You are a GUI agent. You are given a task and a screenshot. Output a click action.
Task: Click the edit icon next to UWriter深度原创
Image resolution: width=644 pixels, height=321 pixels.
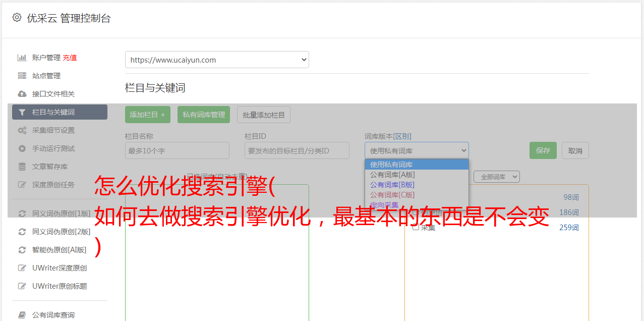coord(22,268)
